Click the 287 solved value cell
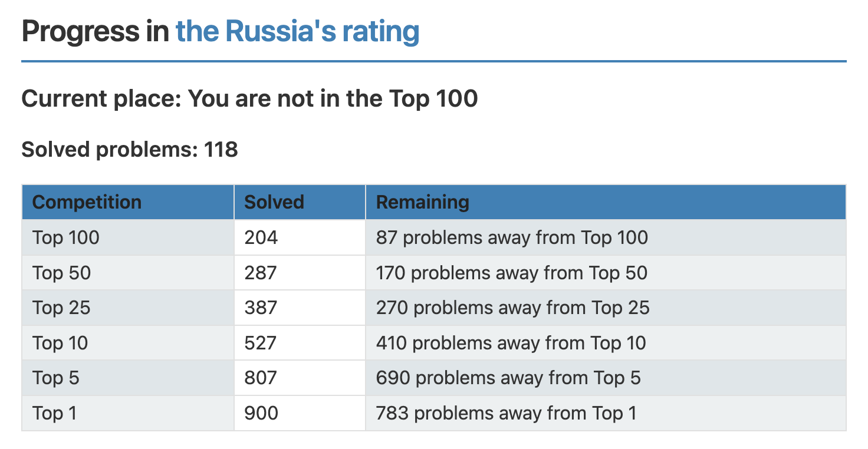 300,273
